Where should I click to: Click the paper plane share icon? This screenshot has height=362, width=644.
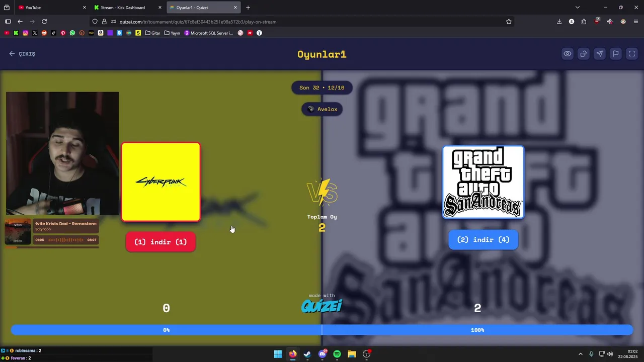pyautogui.click(x=599, y=54)
